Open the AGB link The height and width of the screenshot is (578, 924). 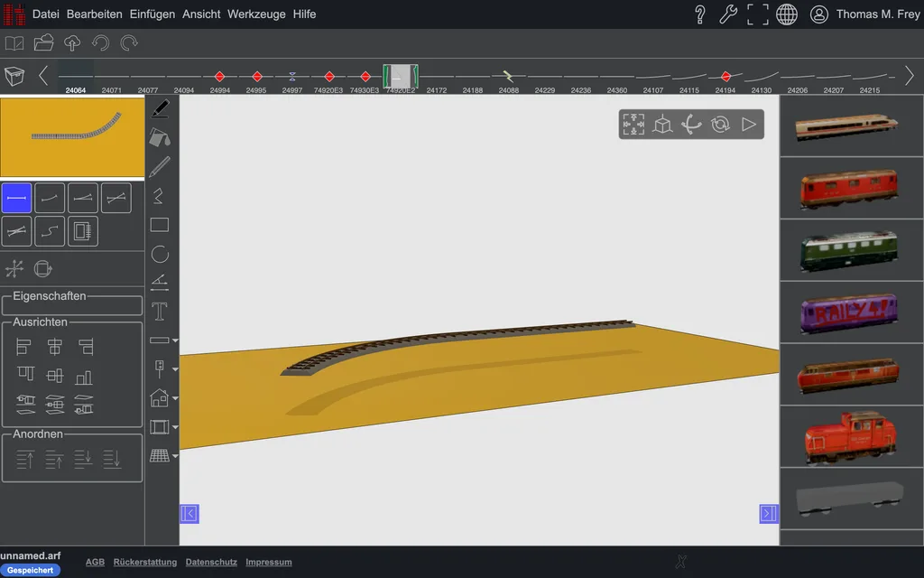(95, 562)
